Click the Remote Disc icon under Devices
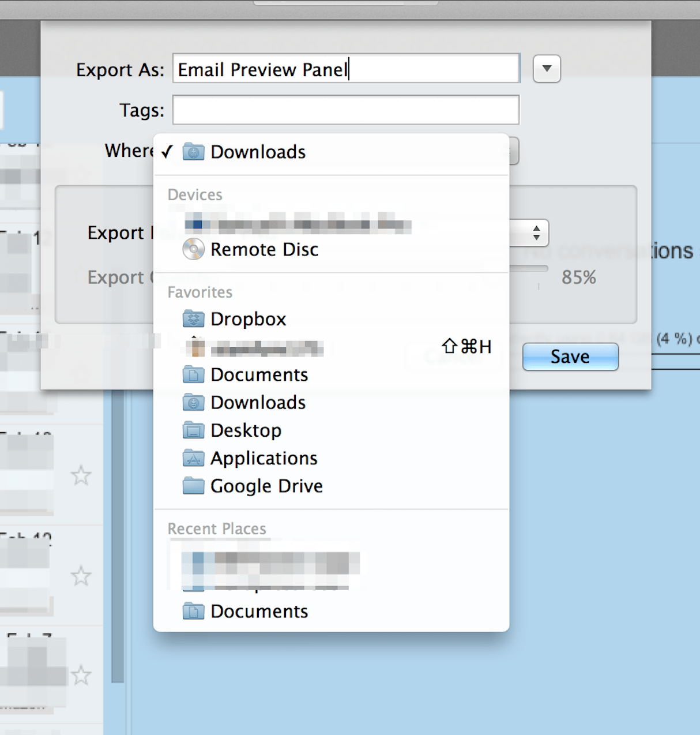700x735 pixels. point(194,249)
